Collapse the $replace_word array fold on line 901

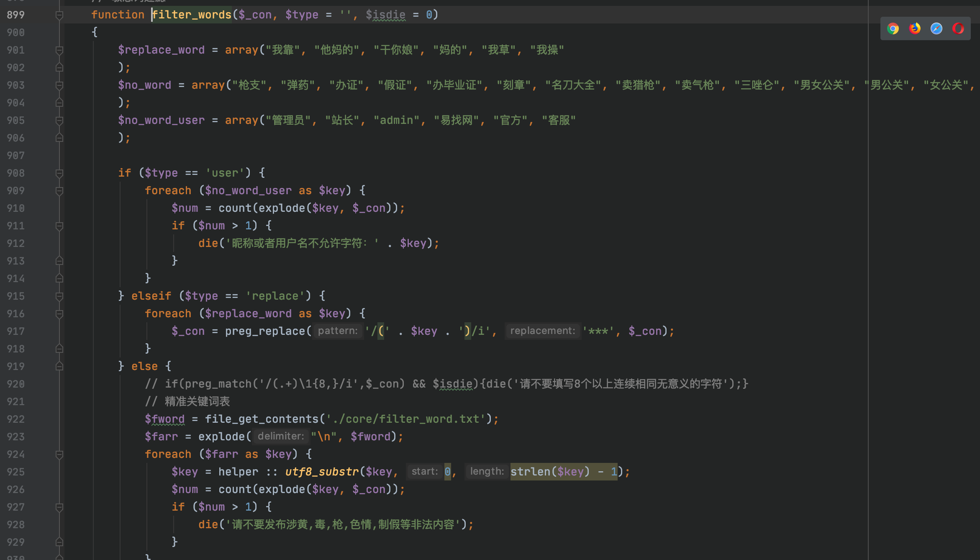pos(59,50)
